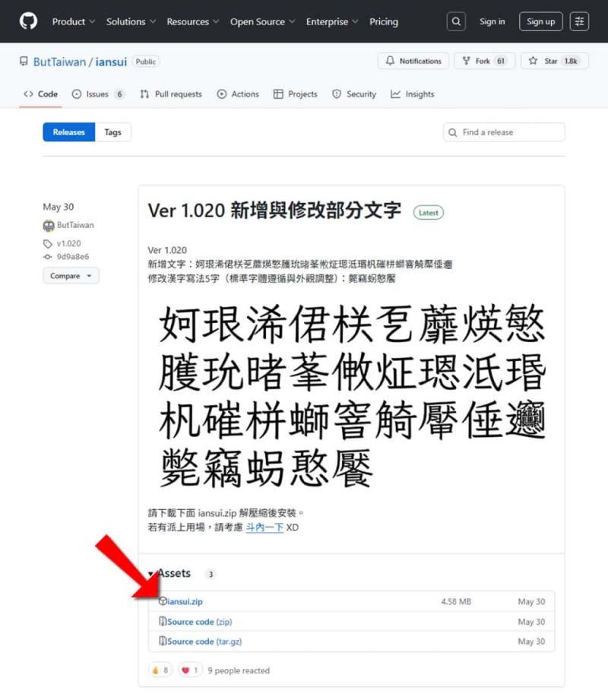Screen dimensions: 608x700
Task: Click the Star count 1.8k
Action: tap(571, 61)
